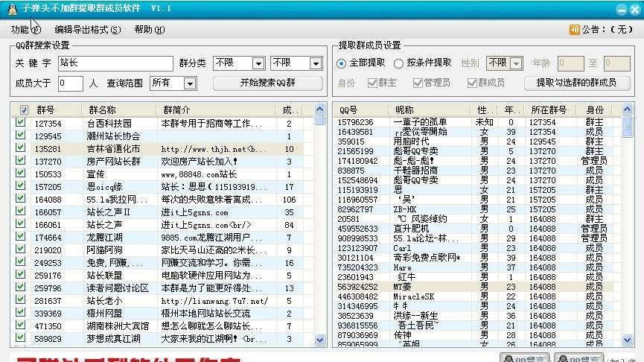Toggle the 管理员 checkbox
This screenshot has height=362, width=644.
pos(418,83)
